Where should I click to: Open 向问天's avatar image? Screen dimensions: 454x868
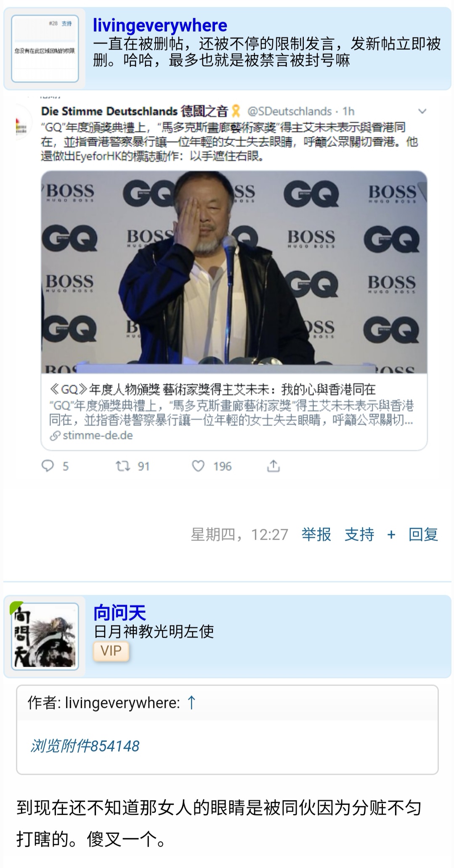click(45, 636)
